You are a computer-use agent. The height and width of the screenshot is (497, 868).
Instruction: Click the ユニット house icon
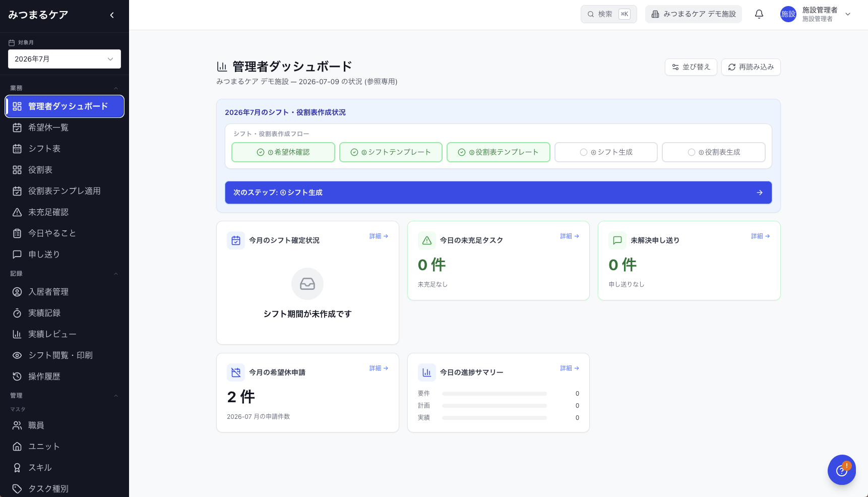pos(17,447)
